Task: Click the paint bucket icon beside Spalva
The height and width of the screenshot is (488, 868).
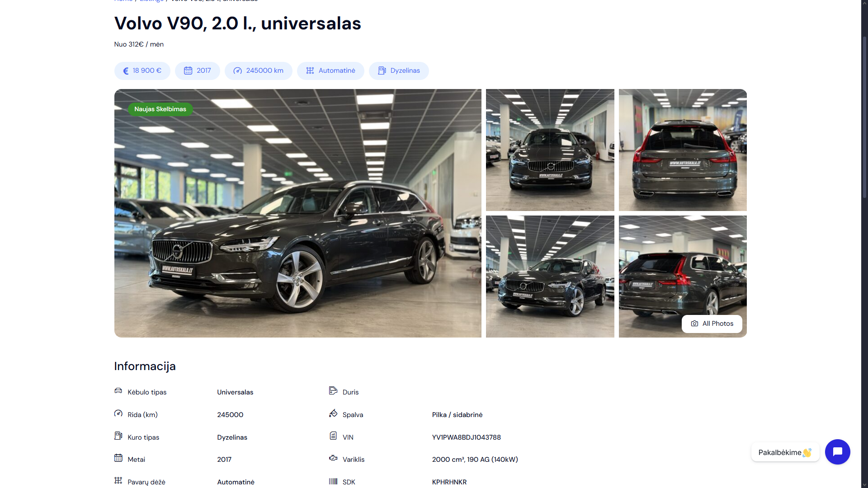Action: pyautogui.click(x=333, y=413)
